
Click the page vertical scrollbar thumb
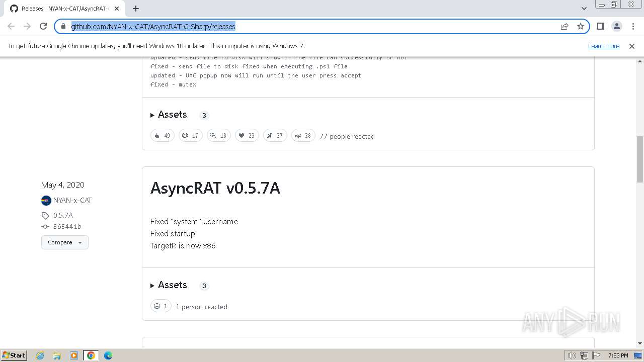coord(640,159)
